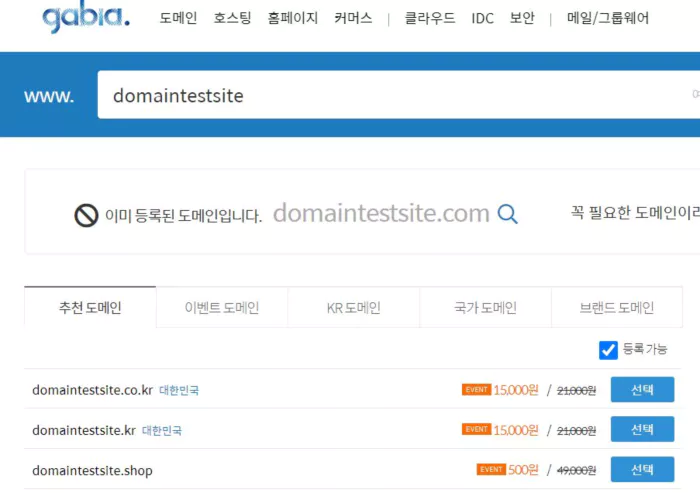Click the domaintestsite.shop domain name
The height and width of the screenshot is (493, 700).
point(92,471)
